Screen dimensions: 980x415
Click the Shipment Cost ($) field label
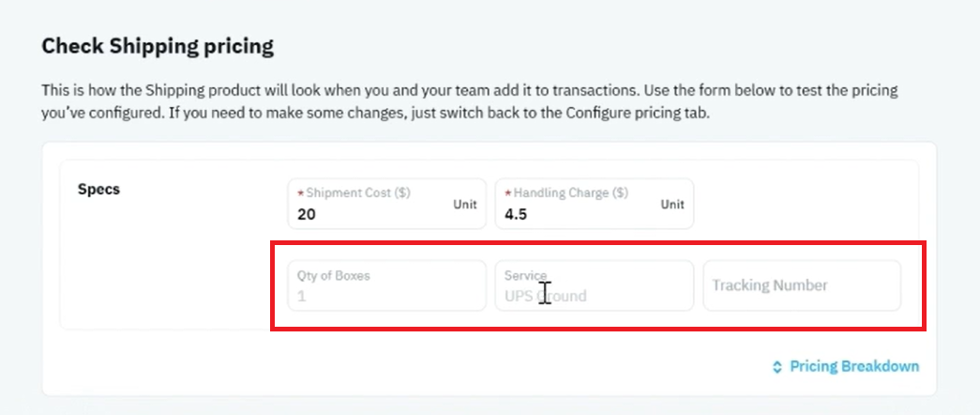[358, 192]
